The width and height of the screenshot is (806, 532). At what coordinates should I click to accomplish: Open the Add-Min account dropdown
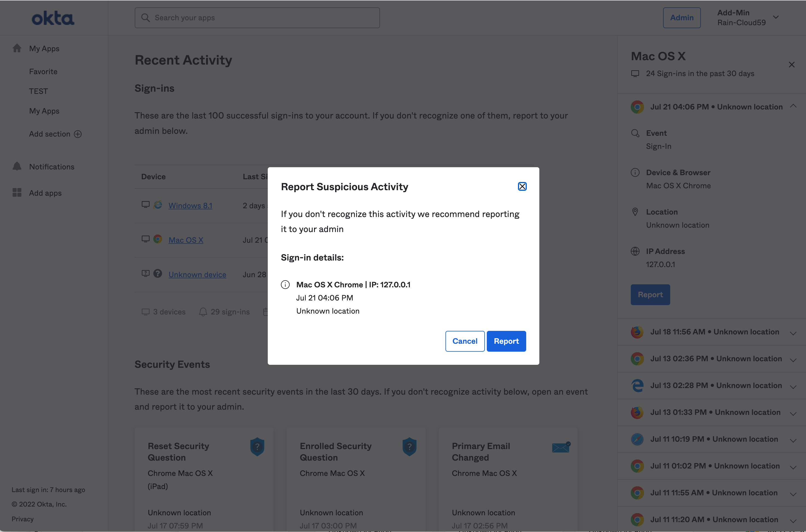coord(775,17)
